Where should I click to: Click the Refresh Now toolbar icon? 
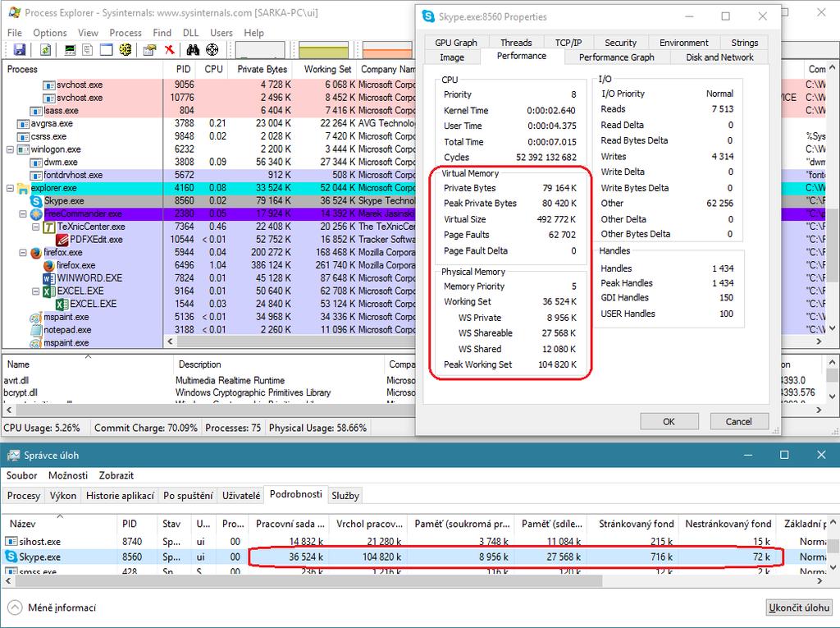click(46, 50)
